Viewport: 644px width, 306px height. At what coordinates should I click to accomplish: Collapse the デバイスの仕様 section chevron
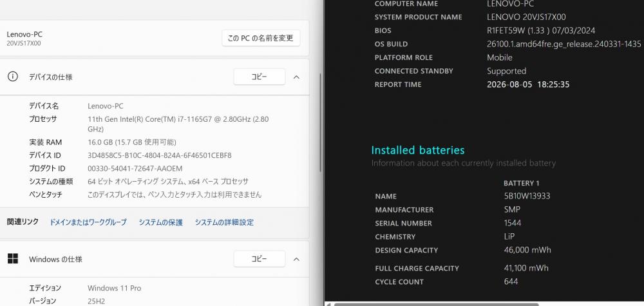(296, 77)
